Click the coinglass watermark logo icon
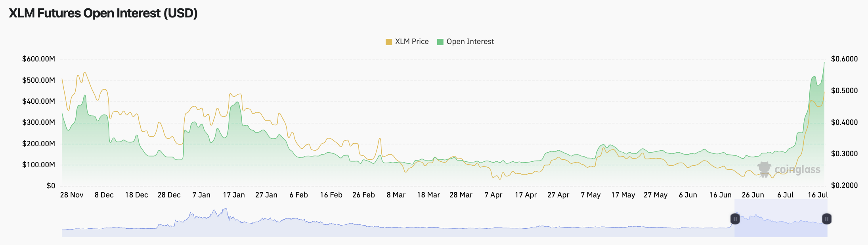868x245 pixels. pos(764,169)
